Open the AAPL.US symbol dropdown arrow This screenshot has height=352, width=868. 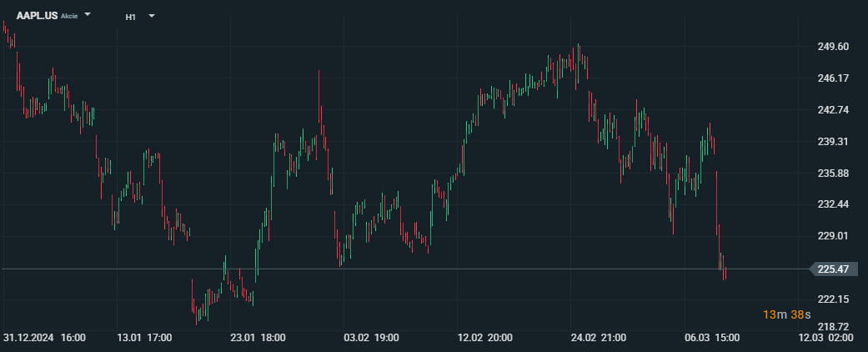click(88, 15)
